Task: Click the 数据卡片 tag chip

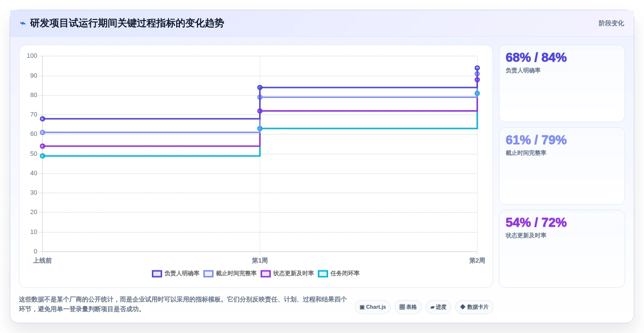Action: tap(474, 307)
